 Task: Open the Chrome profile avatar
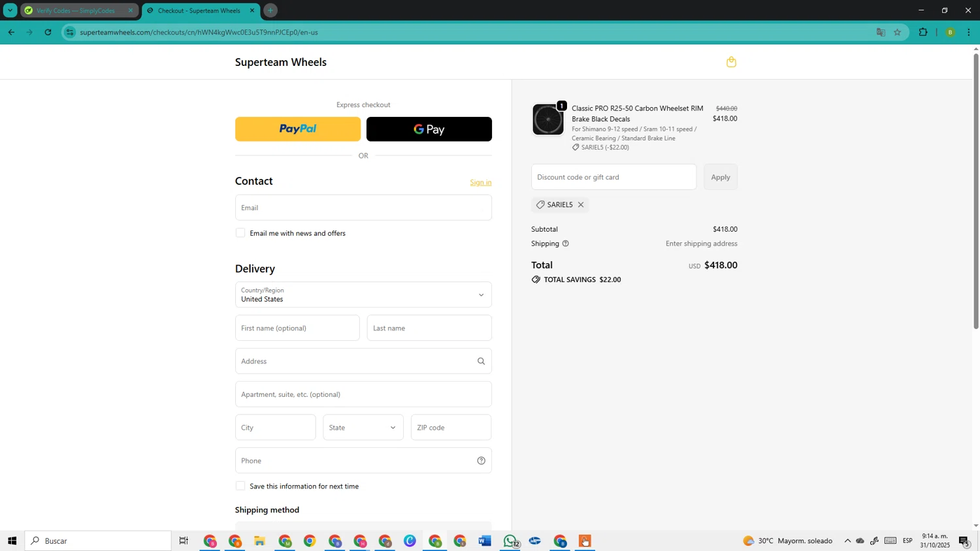tap(950, 32)
